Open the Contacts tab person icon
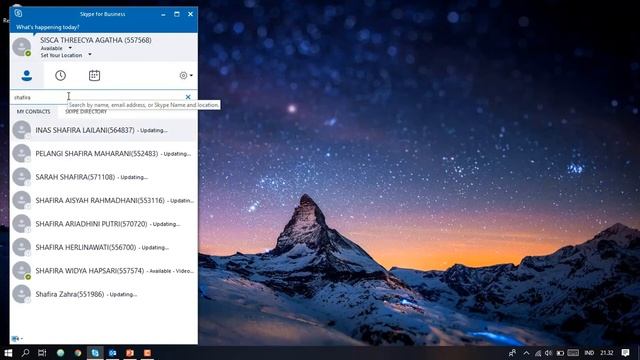This screenshot has width=640, height=360. 27,76
